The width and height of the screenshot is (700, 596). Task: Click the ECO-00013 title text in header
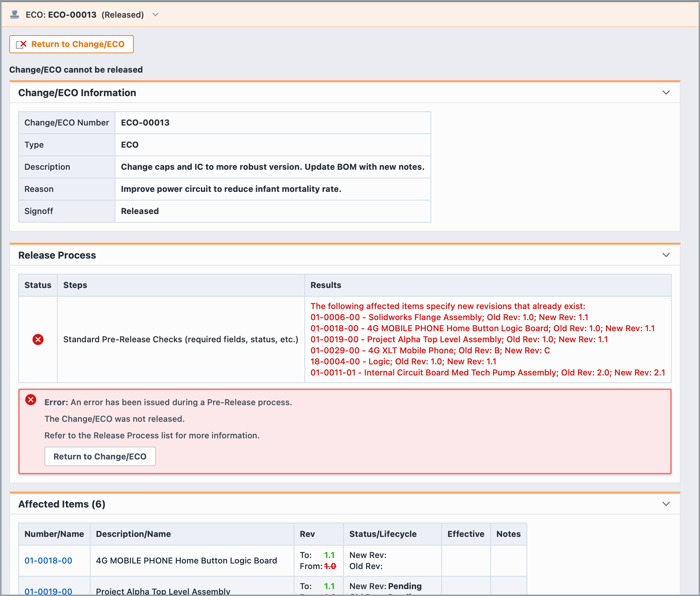click(72, 15)
